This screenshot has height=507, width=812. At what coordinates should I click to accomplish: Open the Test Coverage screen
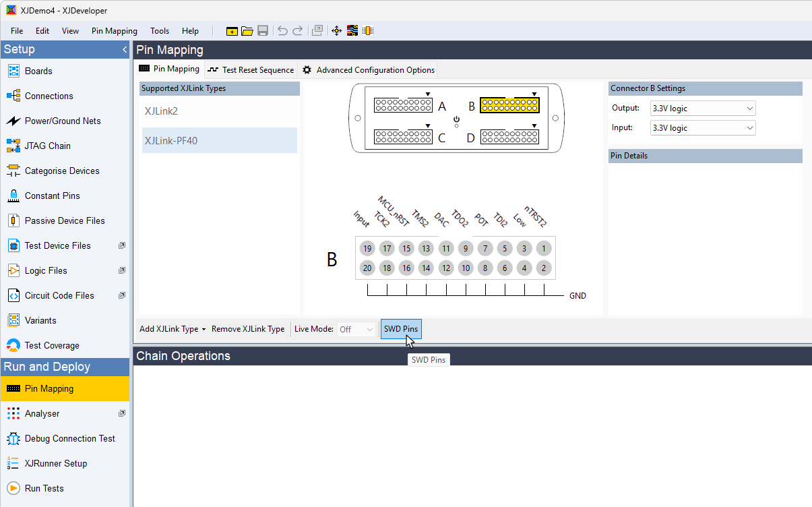click(65, 345)
